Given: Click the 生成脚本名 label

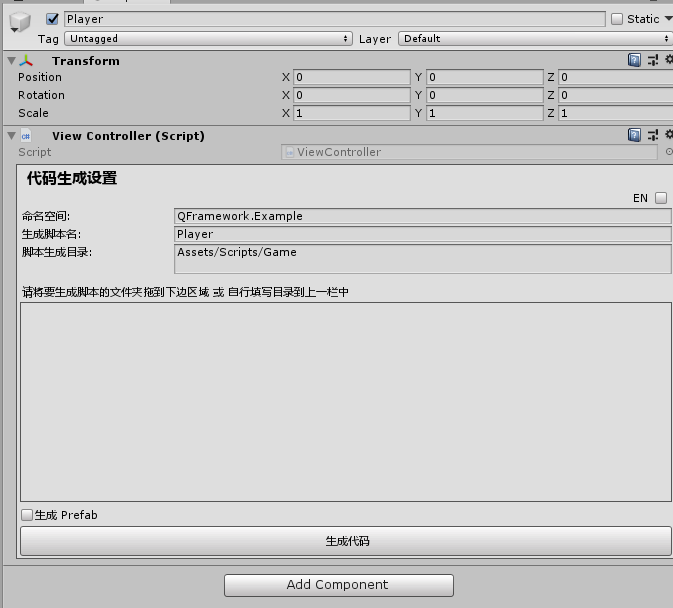Looking at the screenshot, I should [x=52, y=234].
